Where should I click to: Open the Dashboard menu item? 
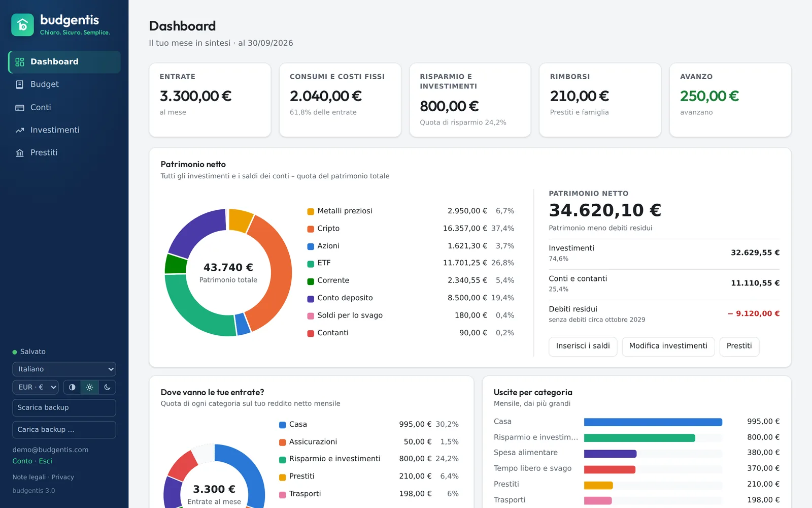pyautogui.click(x=64, y=62)
